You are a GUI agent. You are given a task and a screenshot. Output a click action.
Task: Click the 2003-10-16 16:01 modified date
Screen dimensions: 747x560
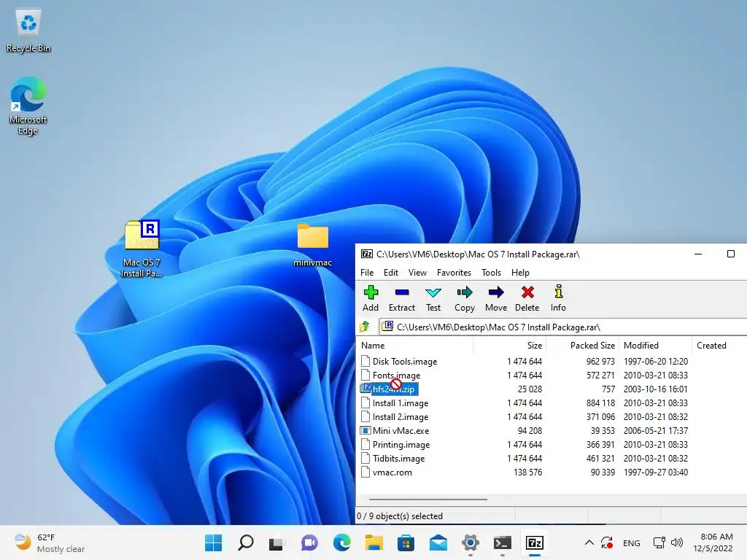656,389
